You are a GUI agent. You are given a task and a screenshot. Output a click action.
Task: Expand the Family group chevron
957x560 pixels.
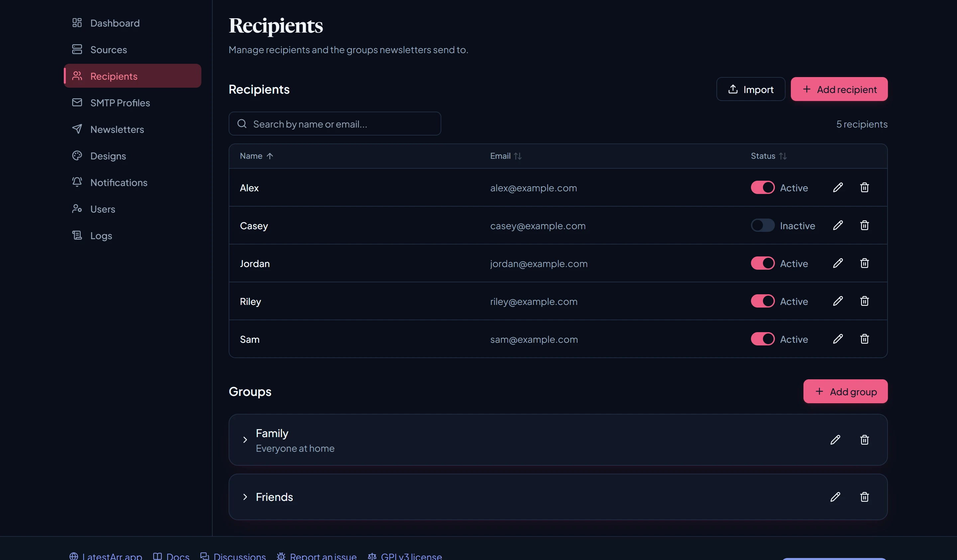point(245,440)
